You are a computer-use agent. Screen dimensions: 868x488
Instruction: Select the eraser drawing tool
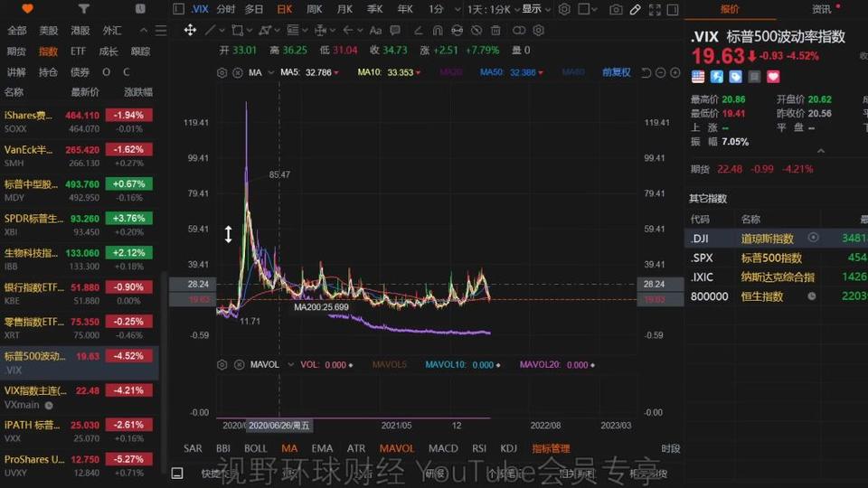[x=419, y=31]
